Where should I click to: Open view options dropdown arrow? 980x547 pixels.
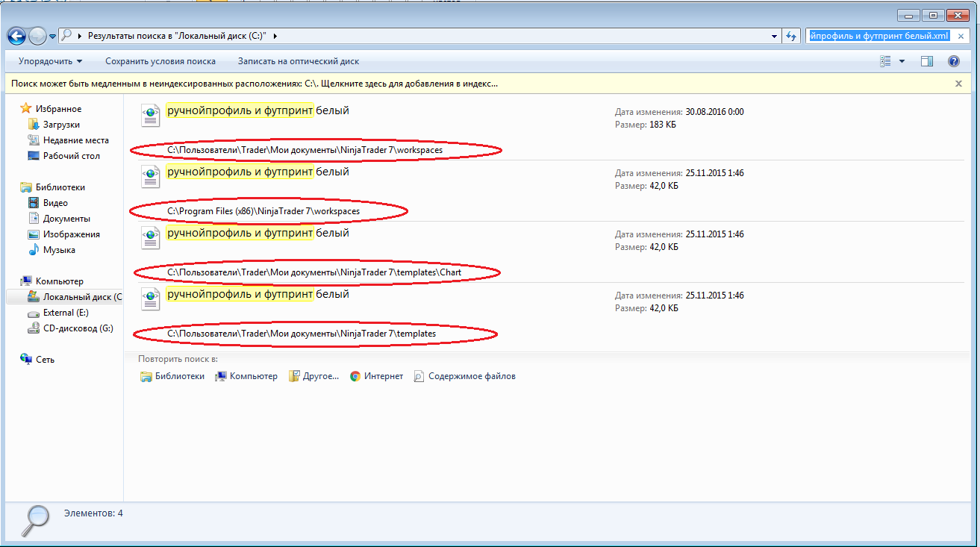tap(902, 61)
